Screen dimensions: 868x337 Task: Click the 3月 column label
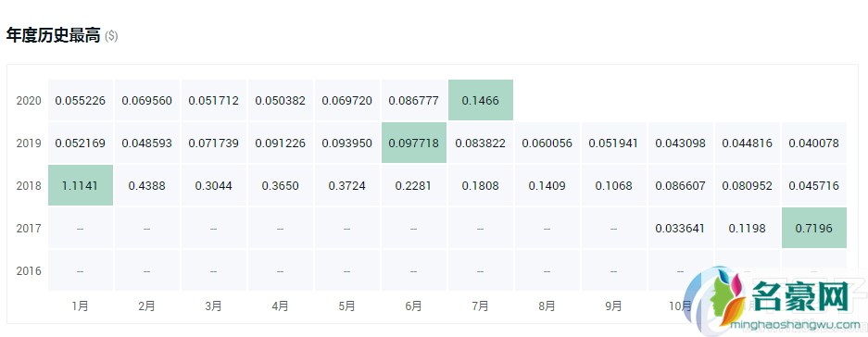click(214, 306)
